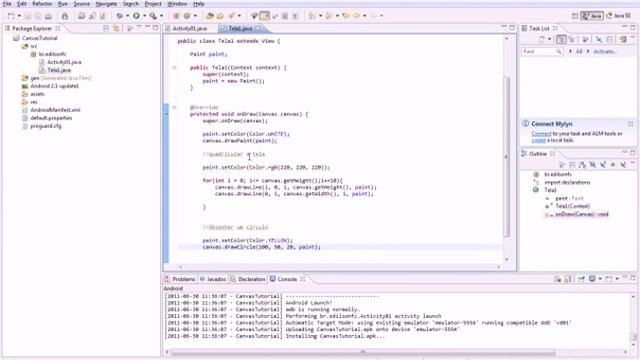640x360 pixels.
Task: Click the Open Perspective icon
Action: tap(575, 16)
